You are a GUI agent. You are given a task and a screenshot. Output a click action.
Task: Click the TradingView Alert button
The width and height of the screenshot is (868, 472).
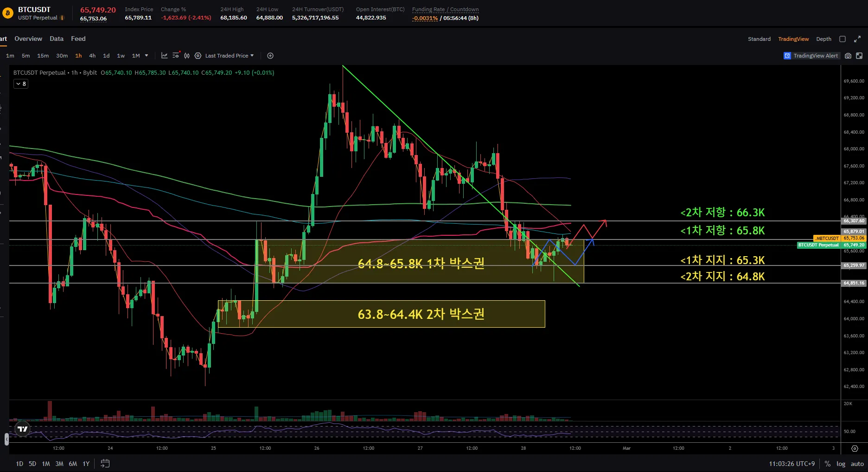tap(811, 56)
